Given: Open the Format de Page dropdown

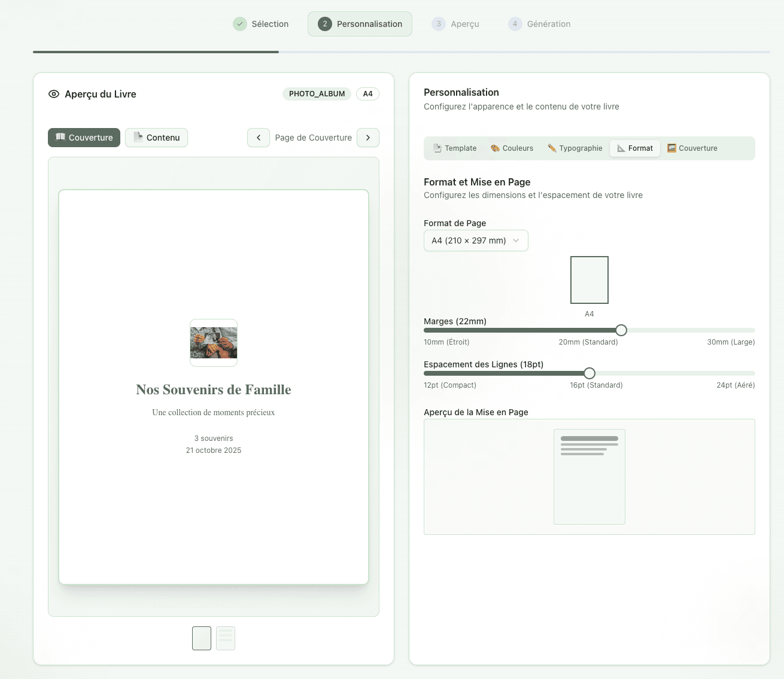Looking at the screenshot, I should tap(476, 240).
